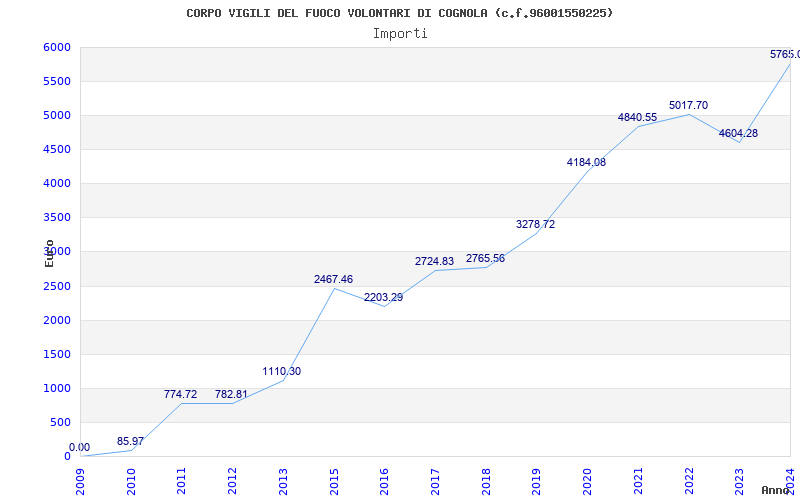
Task: Select the 2467.46 data label
Action: tap(333, 279)
